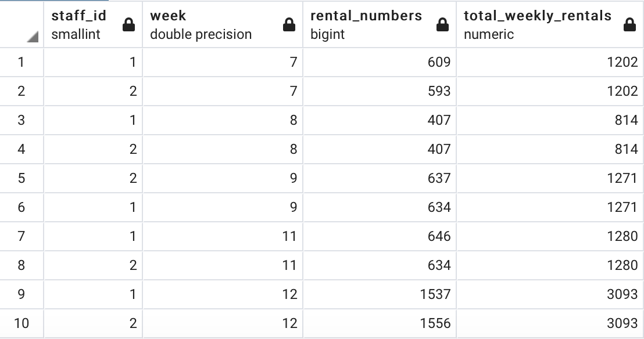
Task: Click the week cell in row 7
Action: click(223, 236)
